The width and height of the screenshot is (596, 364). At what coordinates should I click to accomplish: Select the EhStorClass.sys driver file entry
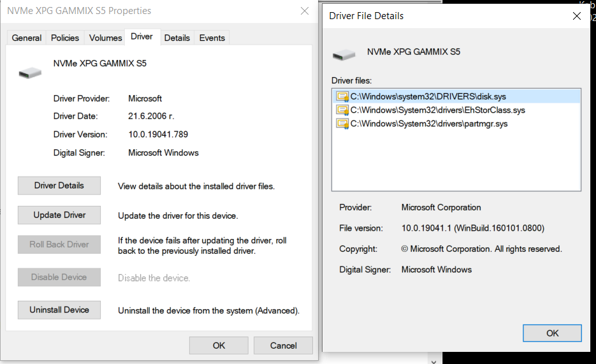(x=438, y=110)
